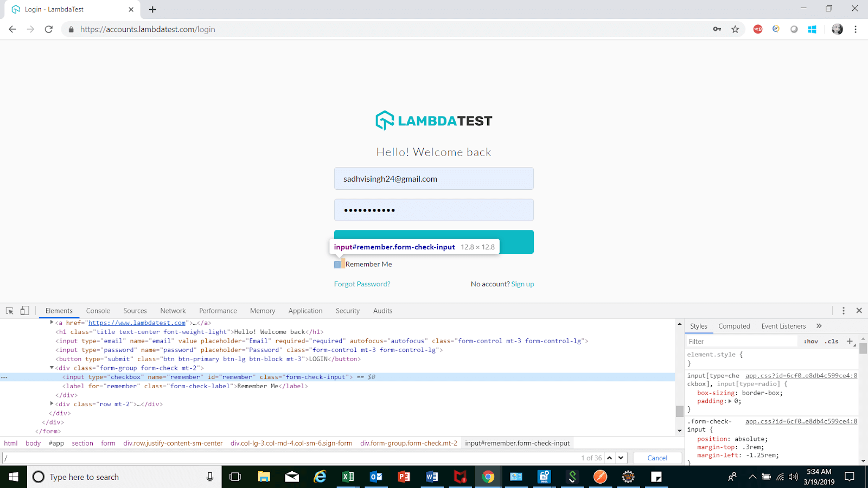Open the DevTools customize menu (vertical dots)
The image size is (868, 488).
tap(843, 310)
